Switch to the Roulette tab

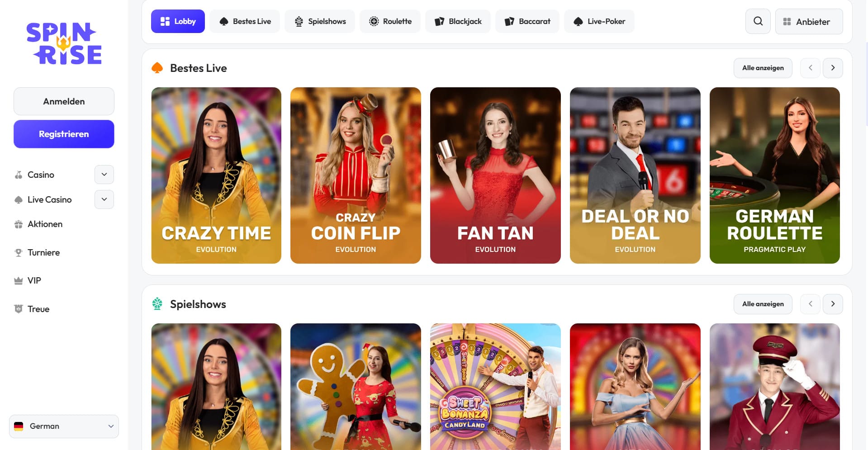[x=390, y=21]
